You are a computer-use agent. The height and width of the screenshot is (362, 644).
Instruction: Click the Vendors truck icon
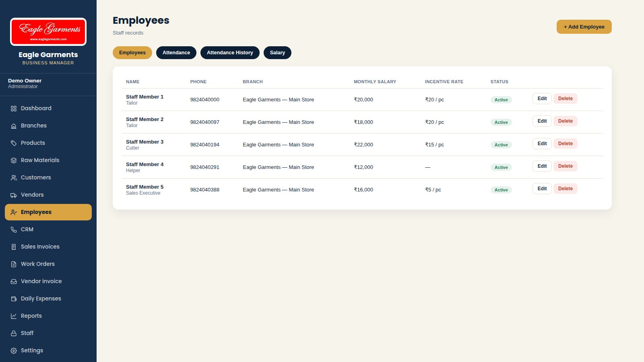click(14, 195)
